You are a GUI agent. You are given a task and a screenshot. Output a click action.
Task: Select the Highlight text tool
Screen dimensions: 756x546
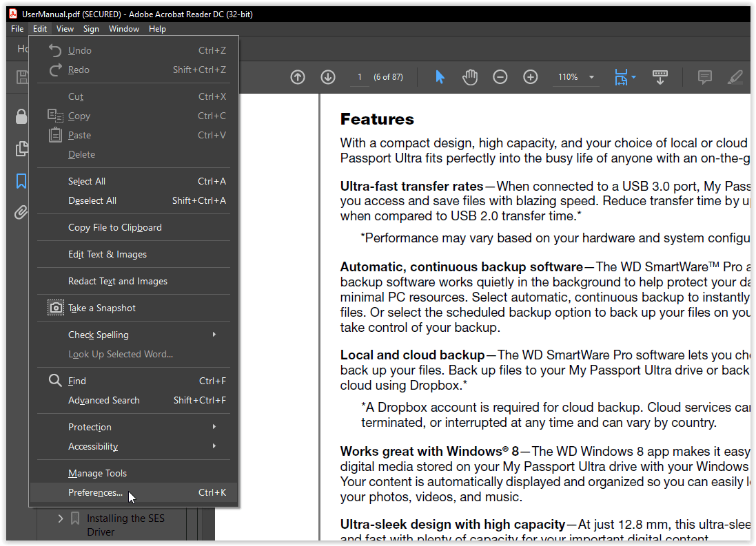[735, 77]
